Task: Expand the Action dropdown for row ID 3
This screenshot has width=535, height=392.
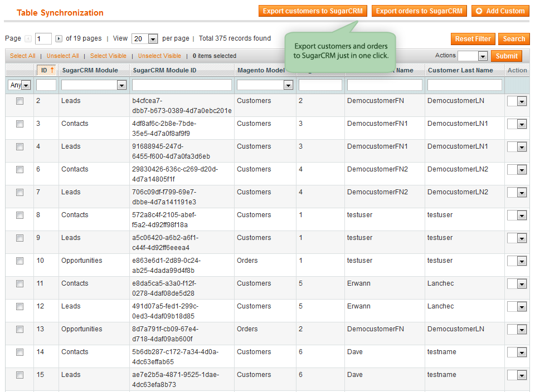Action: pos(517,124)
